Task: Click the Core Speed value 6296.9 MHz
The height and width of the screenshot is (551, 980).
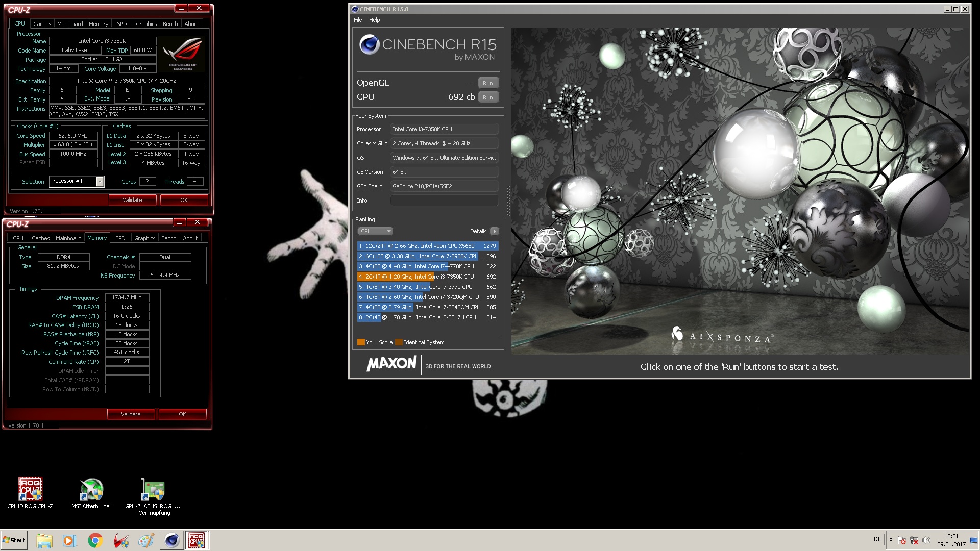Action: (73, 136)
